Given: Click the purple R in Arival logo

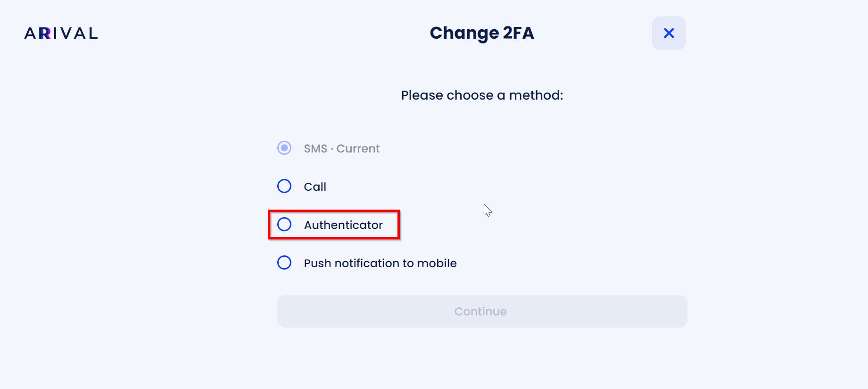Looking at the screenshot, I should pyautogui.click(x=45, y=33).
